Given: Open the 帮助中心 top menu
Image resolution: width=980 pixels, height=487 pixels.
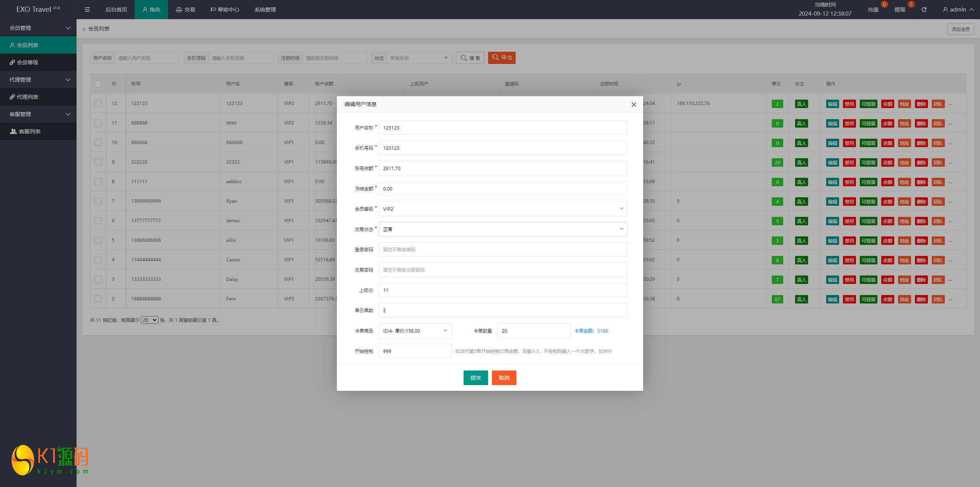Looking at the screenshot, I should [225, 10].
